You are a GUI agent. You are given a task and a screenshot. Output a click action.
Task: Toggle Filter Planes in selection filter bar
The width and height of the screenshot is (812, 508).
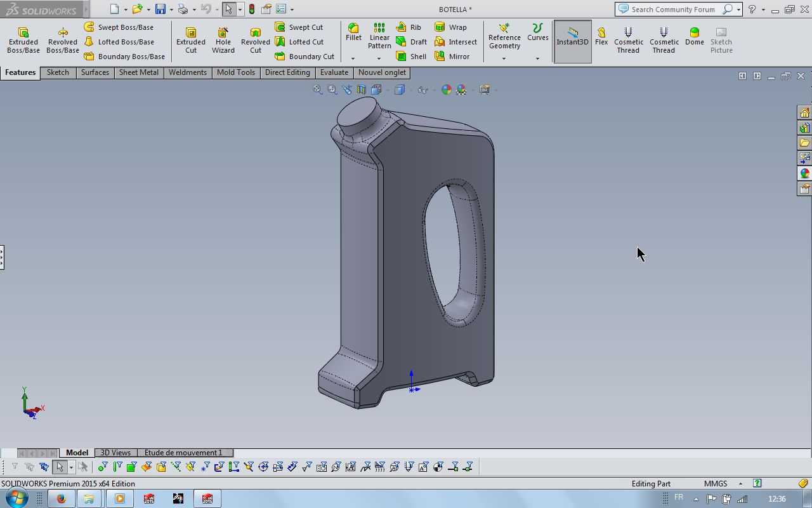pos(190,467)
